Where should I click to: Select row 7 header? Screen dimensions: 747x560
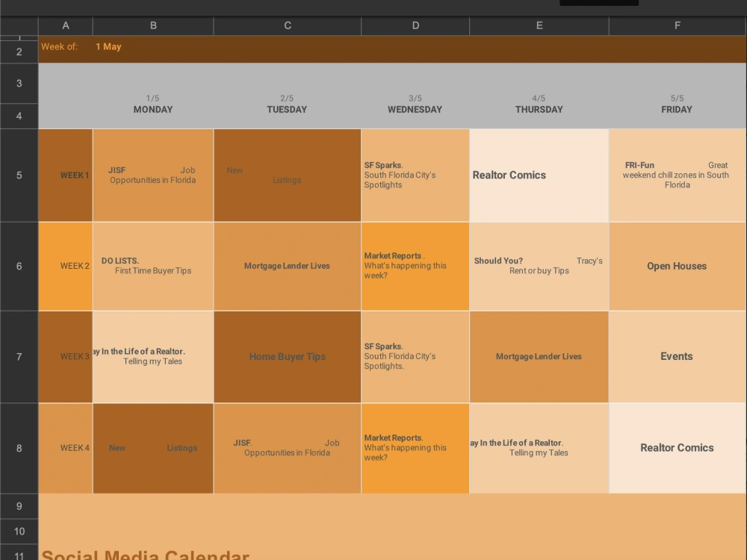19,357
